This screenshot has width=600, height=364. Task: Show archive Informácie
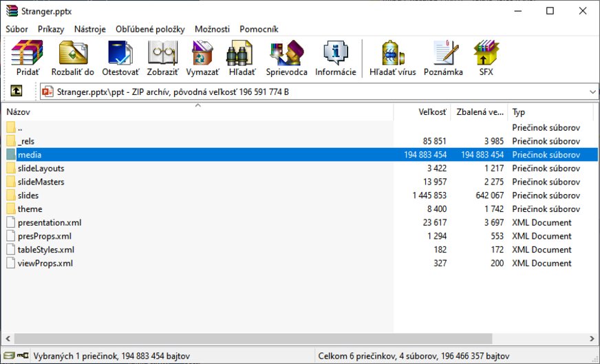click(x=335, y=58)
